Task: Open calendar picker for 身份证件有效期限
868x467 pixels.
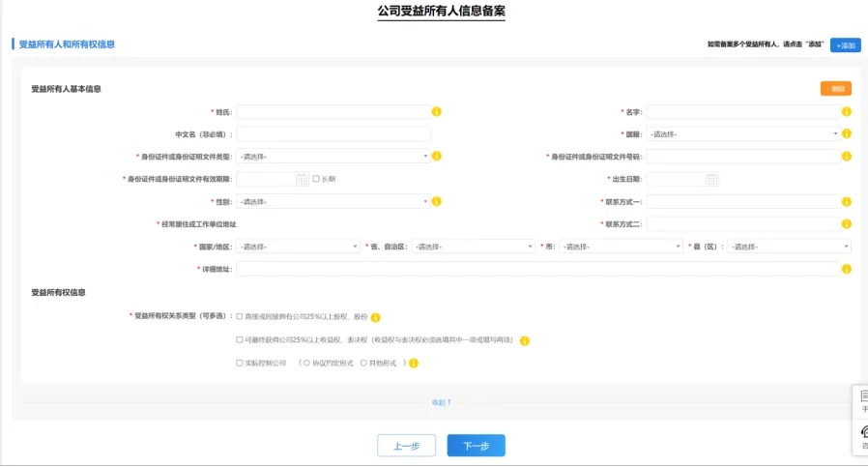Action: tap(302, 179)
